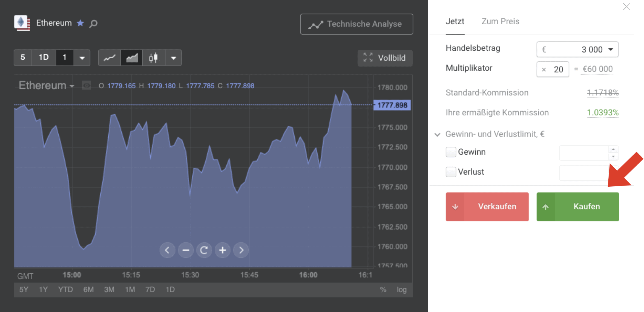
Task: Select the YTD time range
Action: (x=65, y=290)
